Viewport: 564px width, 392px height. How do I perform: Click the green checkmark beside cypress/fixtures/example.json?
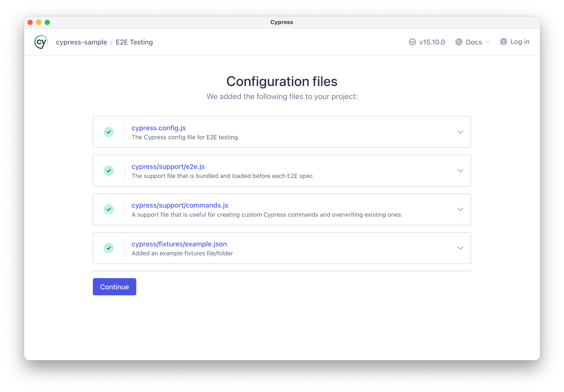(109, 248)
